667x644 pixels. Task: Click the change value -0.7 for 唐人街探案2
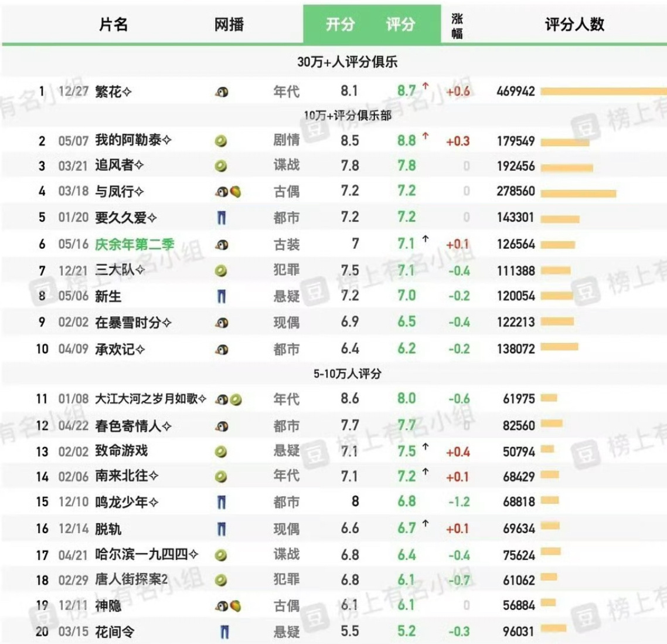pyautogui.click(x=459, y=580)
